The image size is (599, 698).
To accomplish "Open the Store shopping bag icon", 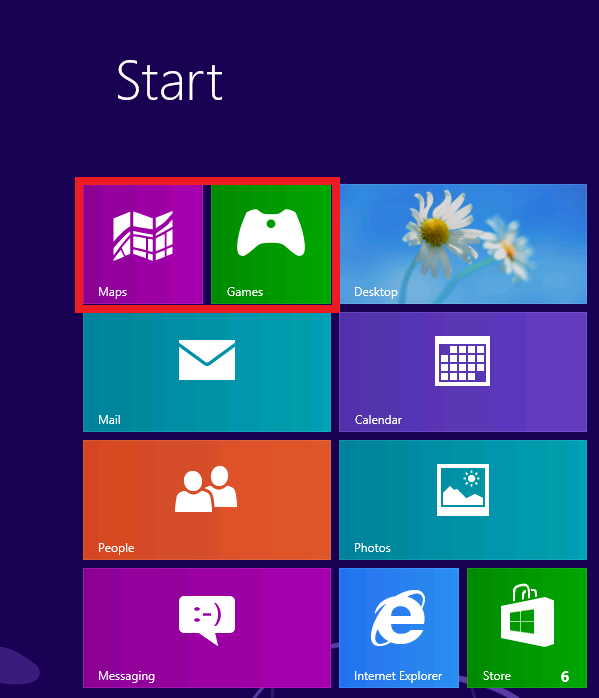I will (x=527, y=616).
